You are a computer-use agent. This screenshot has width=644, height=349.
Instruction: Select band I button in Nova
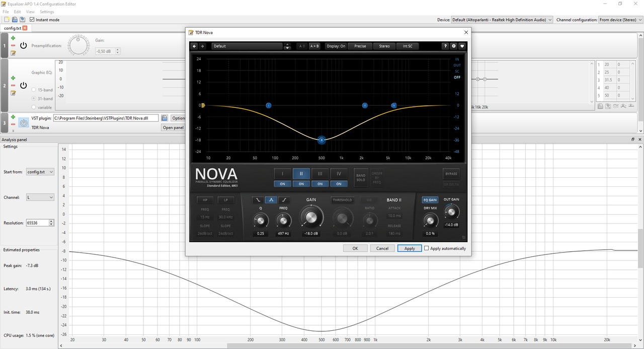tap(282, 174)
